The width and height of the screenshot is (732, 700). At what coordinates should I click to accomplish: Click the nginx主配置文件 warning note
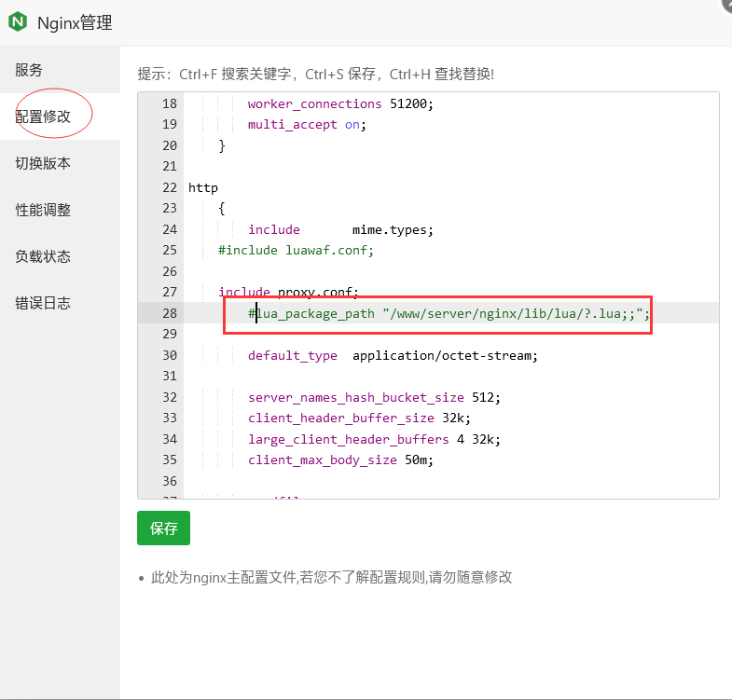point(331,577)
